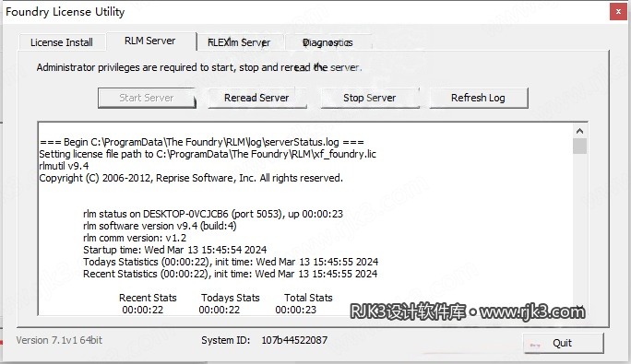Screen dimensions: 631x364
Task: Click the 'Todays Stats' column header
Action: click(x=231, y=298)
